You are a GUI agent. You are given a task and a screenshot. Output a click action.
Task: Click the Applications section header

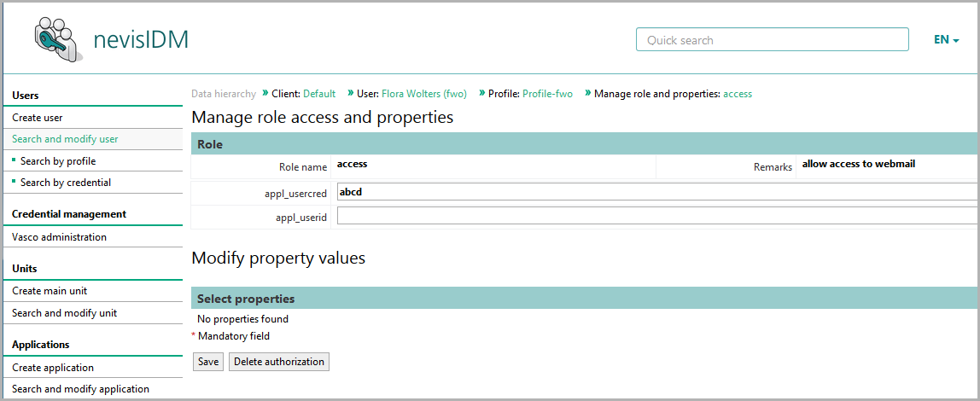pyautogui.click(x=41, y=345)
